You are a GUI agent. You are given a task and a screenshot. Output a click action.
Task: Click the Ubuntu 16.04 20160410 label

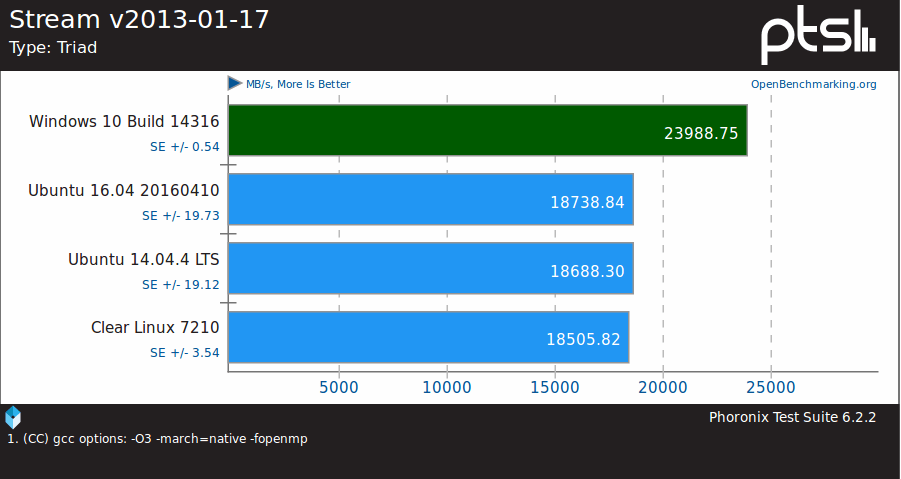point(124,190)
